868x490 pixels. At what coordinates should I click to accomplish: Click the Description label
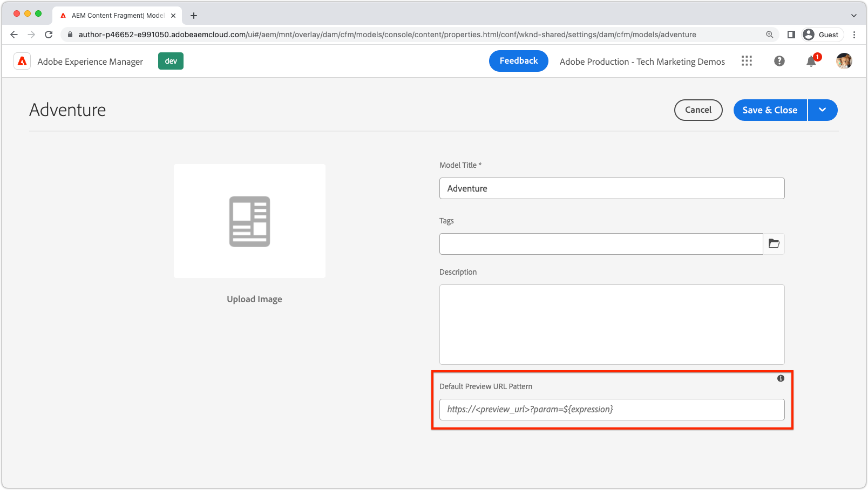click(x=458, y=272)
